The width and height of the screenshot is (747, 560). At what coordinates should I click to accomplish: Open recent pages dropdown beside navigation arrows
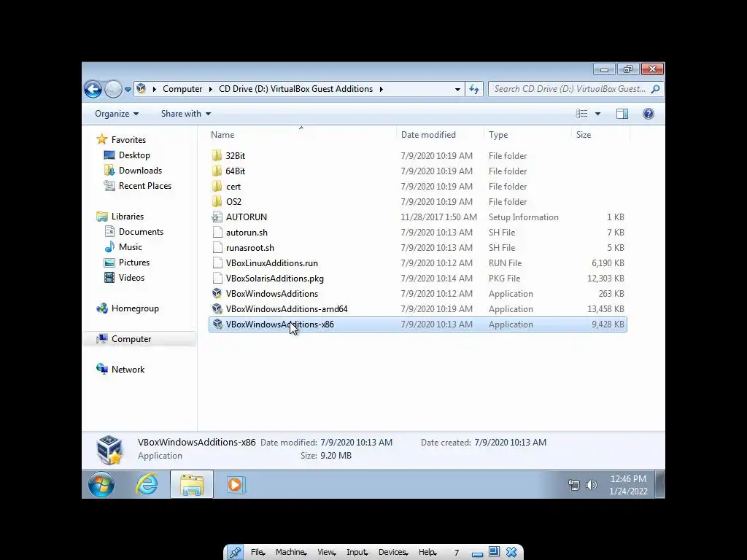(x=128, y=90)
